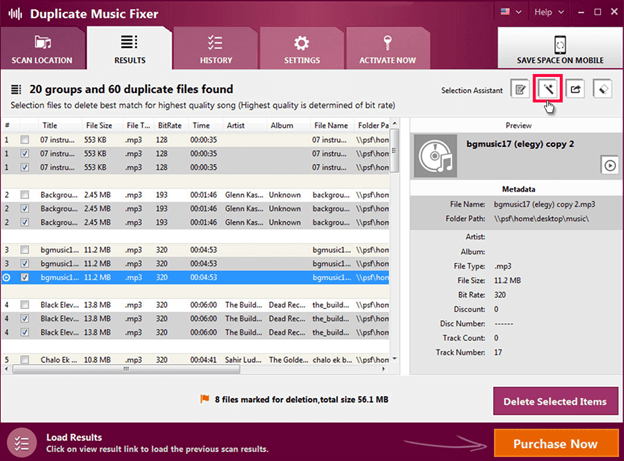624x461 pixels.
Task: Click the vertical scrollbar down arrow
Action: point(394,359)
